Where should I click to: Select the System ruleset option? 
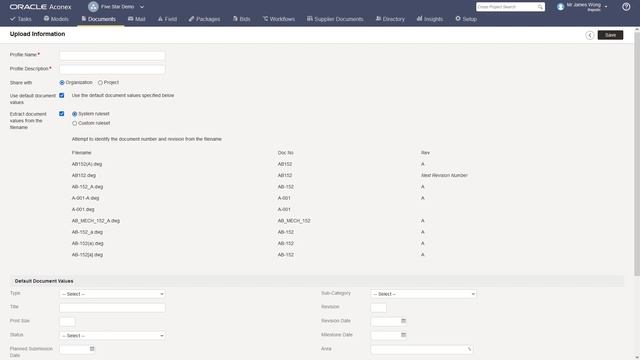pos(75,114)
